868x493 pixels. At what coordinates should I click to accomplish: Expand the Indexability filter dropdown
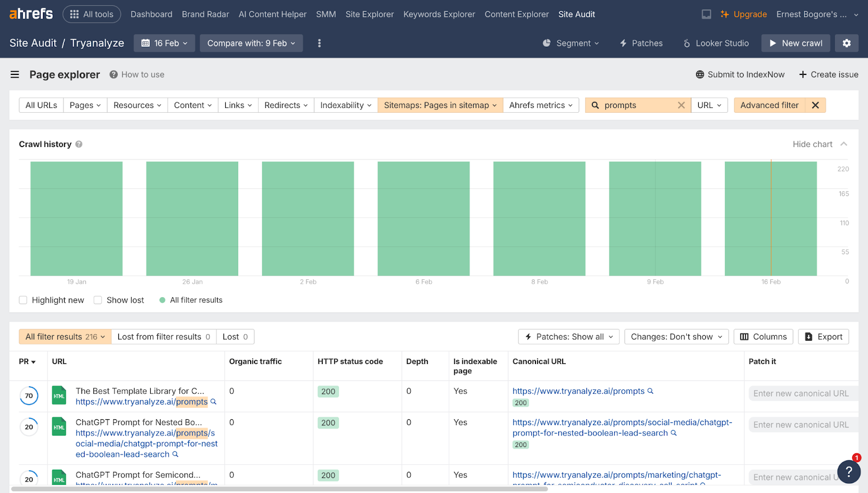[345, 105]
